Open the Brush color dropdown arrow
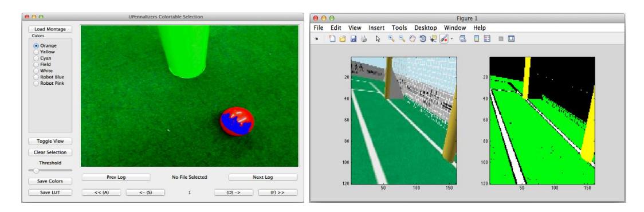644x212 pixels. (451, 39)
